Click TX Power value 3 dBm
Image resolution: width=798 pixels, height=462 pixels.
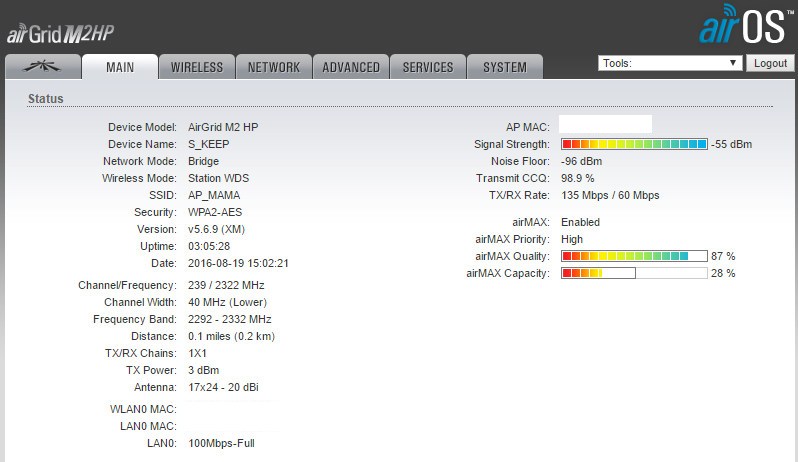click(204, 370)
